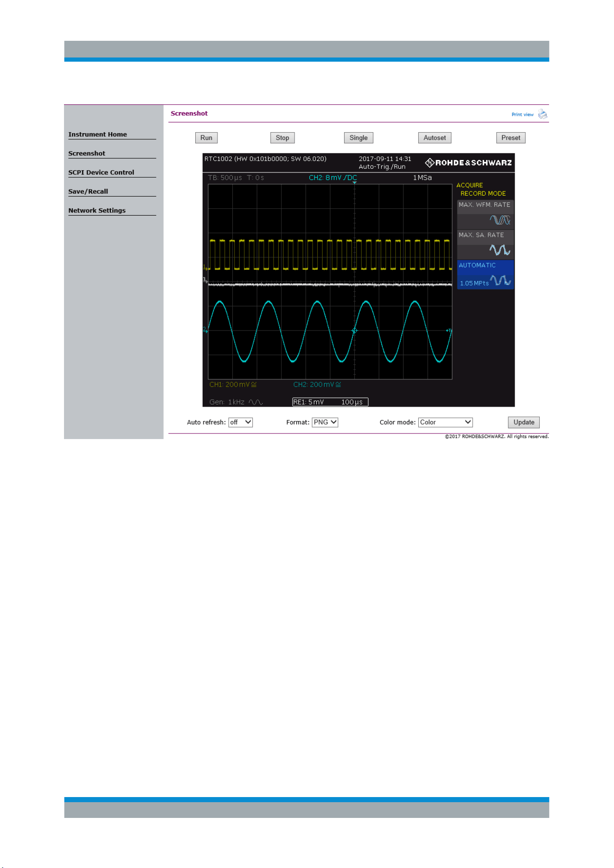Open the Save/Recall page
Screen dimensions: 614x868
click(x=88, y=191)
